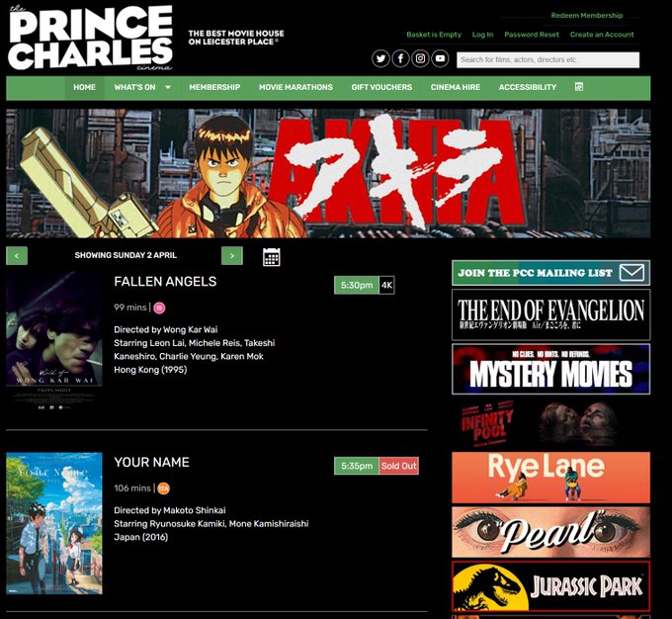
Task: Open the Cinema Hire menu item
Action: click(456, 87)
